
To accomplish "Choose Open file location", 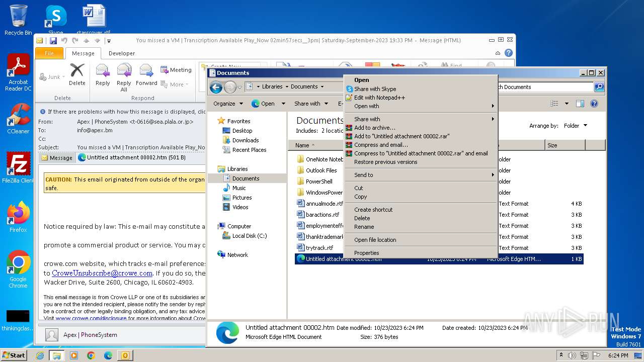I will pos(421,240).
